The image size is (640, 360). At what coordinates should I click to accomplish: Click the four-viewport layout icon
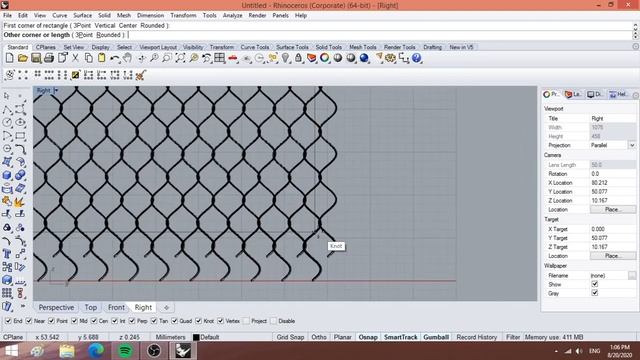220,58
